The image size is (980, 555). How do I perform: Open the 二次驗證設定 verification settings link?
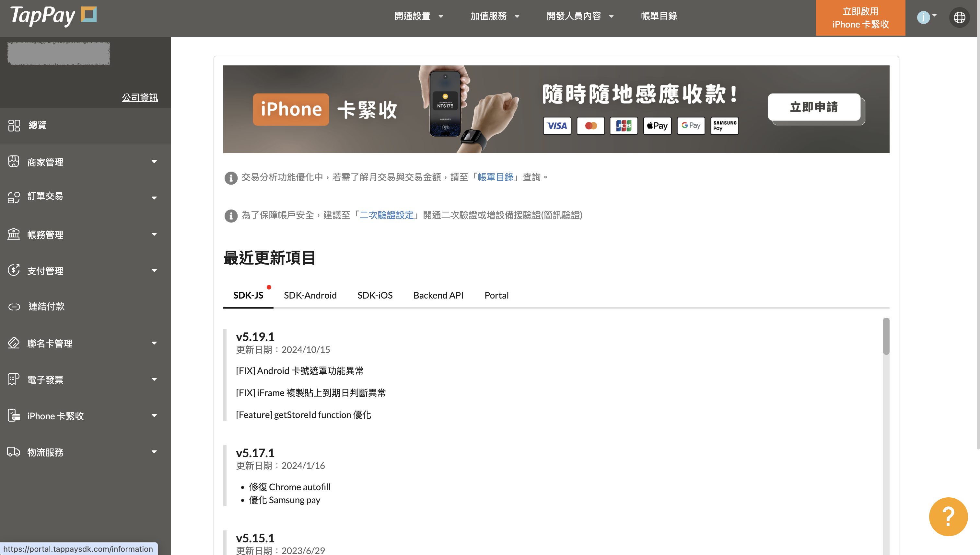tap(386, 215)
